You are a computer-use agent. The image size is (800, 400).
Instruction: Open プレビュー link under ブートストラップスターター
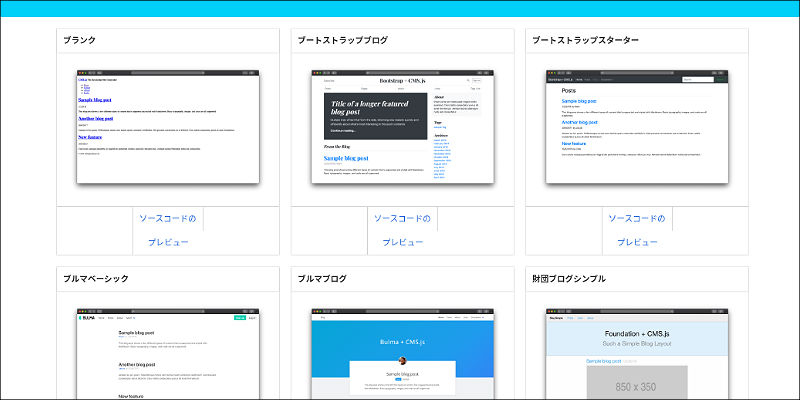pyautogui.click(x=637, y=243)
